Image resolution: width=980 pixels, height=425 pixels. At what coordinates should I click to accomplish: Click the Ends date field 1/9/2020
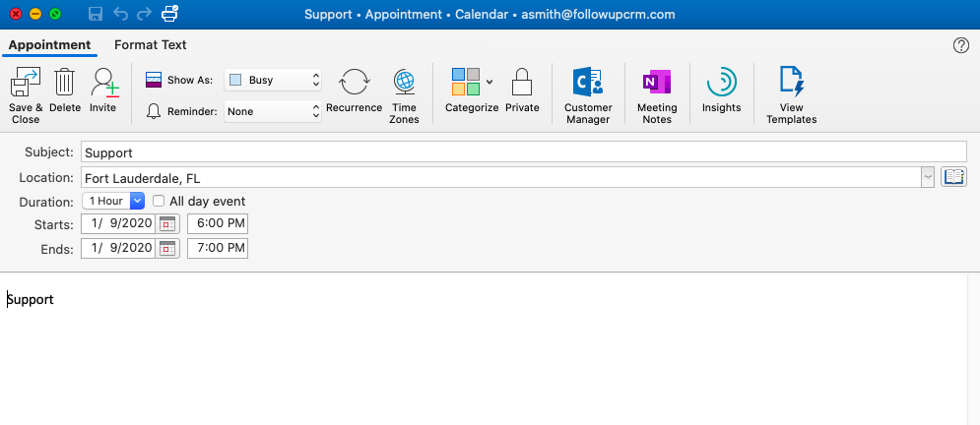tap(118, 248)
